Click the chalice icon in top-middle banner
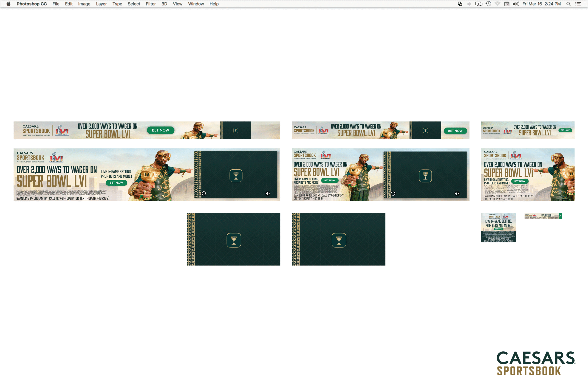Image resolution: width=588 pixels, height=387 pixels. click(x=425, y=130)
